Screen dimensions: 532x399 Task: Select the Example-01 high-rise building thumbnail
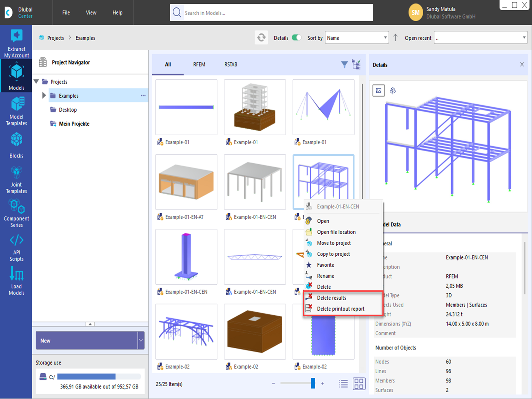point(255,107)
